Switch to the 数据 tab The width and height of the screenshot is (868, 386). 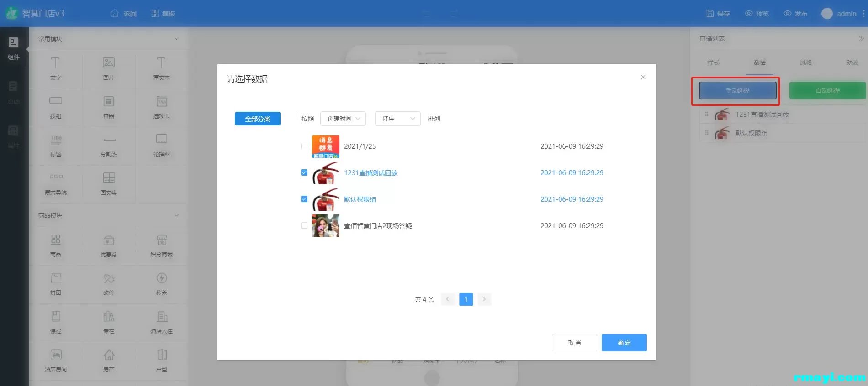[x=759, y=63]
